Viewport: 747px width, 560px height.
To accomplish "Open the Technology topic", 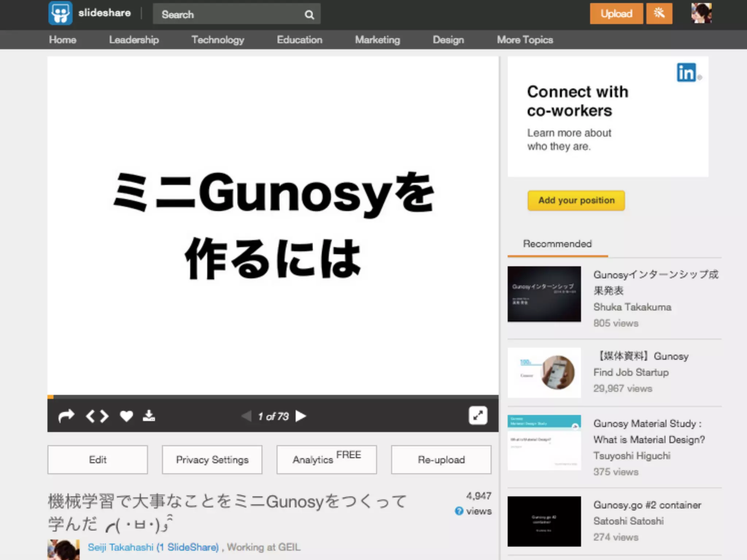I will click(218, 40).
